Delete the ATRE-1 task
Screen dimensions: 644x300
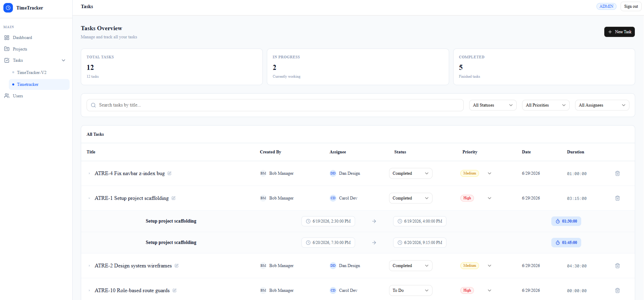point(618,198)
